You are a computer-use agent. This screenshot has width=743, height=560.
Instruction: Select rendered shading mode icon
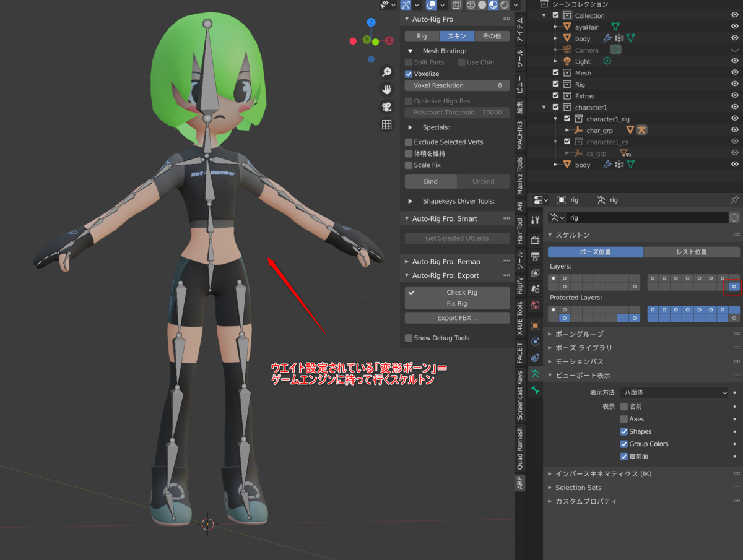(505, 5)
